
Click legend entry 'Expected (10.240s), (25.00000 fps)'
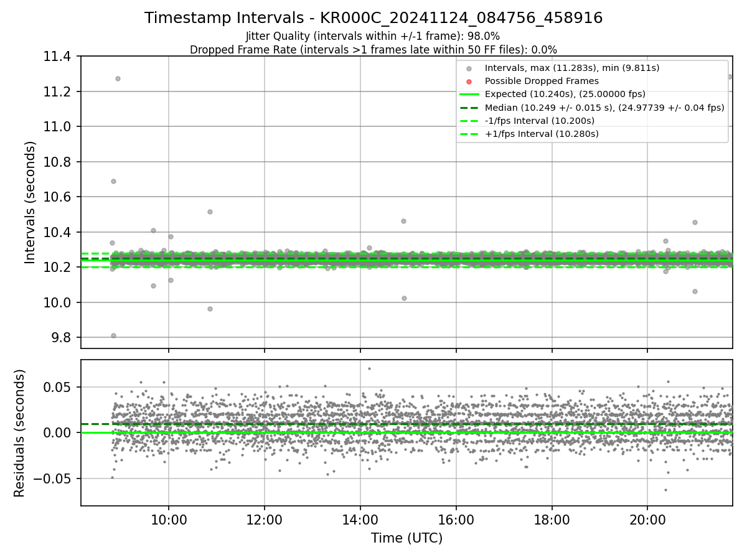565,94
